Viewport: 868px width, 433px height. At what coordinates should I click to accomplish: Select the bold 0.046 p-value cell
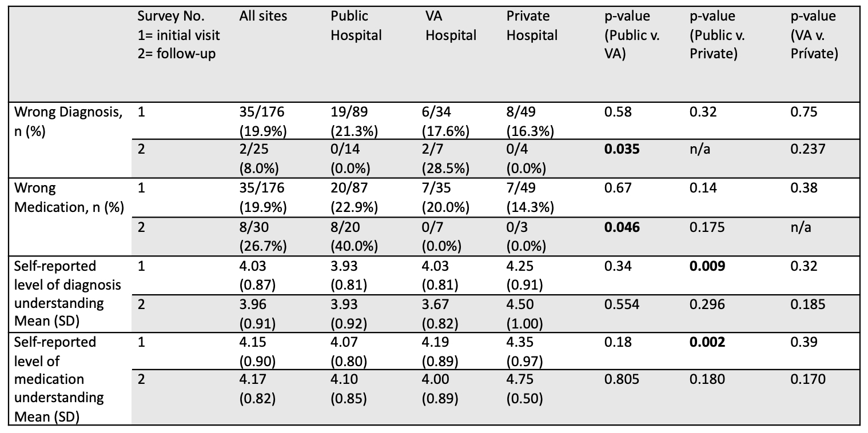(x=620, y=227)
